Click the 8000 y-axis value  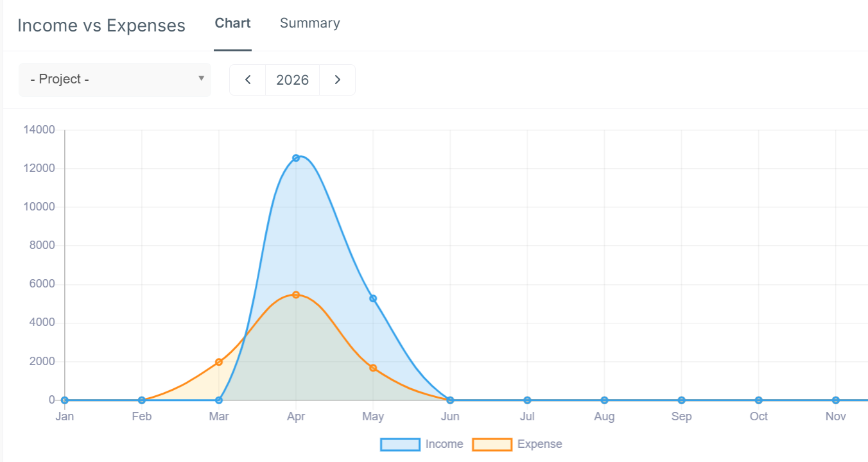point(42,246)
